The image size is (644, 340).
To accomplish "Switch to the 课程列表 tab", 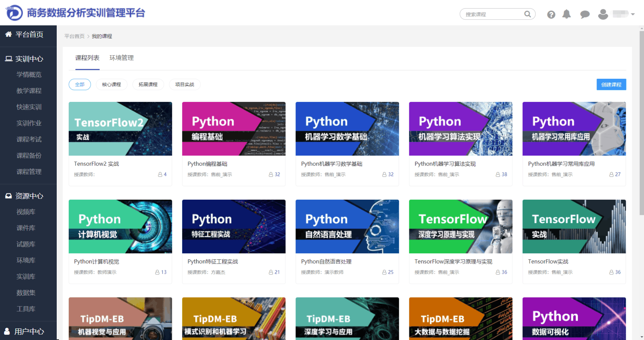I will 87,58.
